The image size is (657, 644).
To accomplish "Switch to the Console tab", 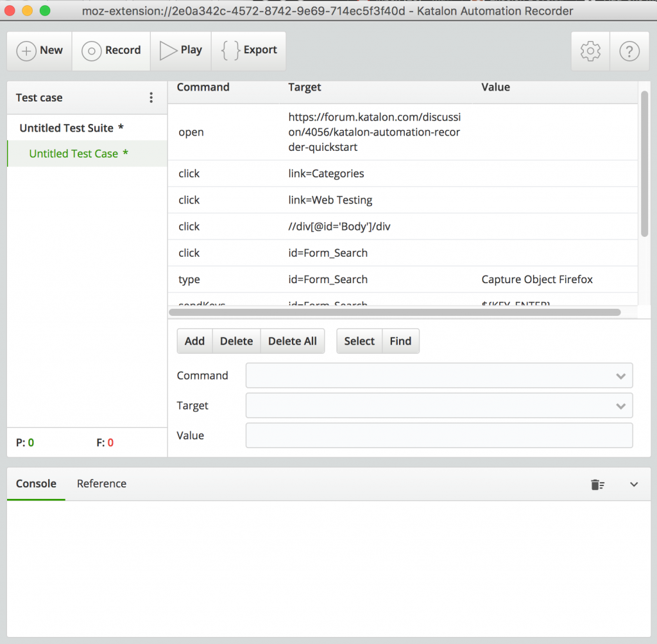I will coord(36,483).
